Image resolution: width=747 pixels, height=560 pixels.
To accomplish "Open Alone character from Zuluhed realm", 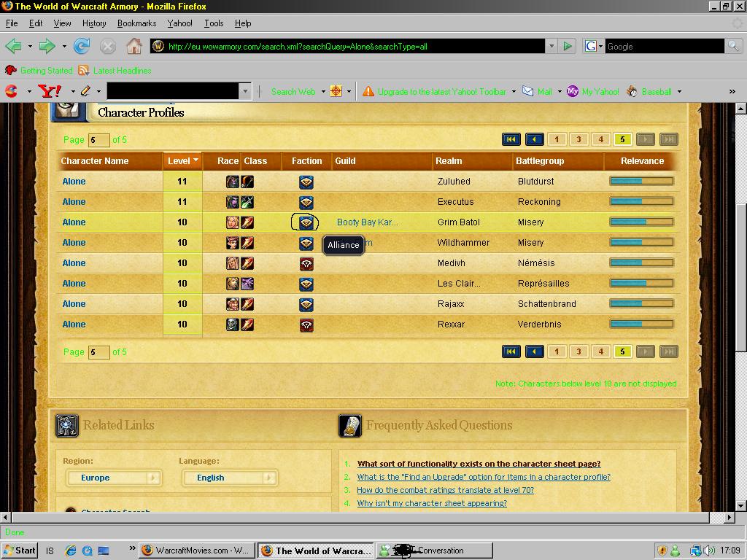I will tap(74, 182).
